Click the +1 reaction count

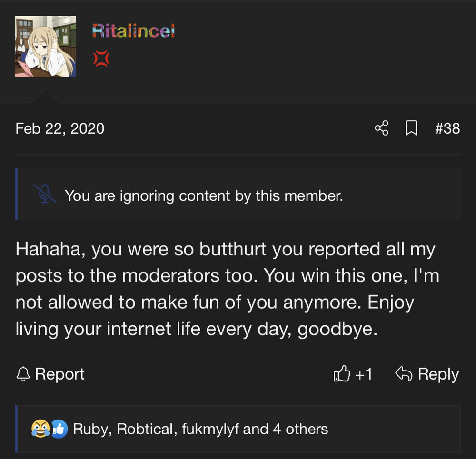[364, 374]
